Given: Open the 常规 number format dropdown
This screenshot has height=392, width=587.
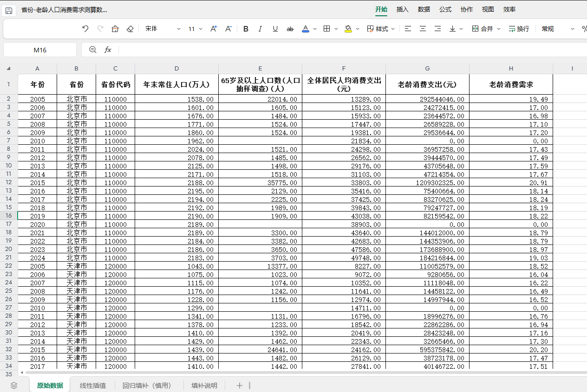Looking at the screenshot, I should (x=558, y=29).
